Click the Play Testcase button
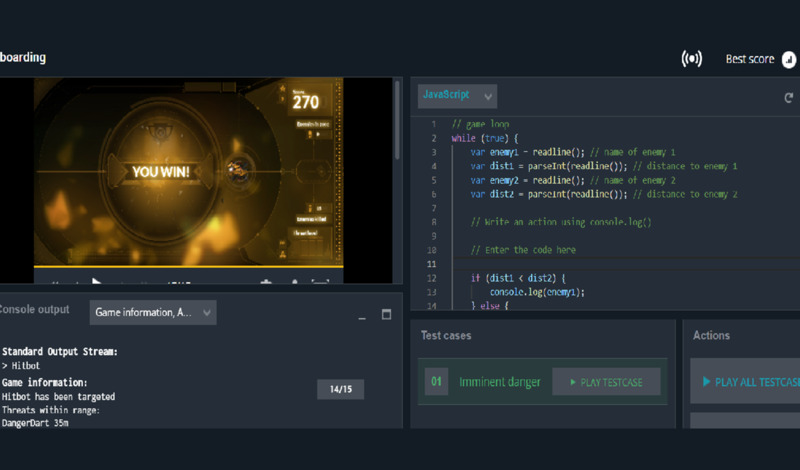The width and height of the screenshot is (800, 470). tap(606, 382)
